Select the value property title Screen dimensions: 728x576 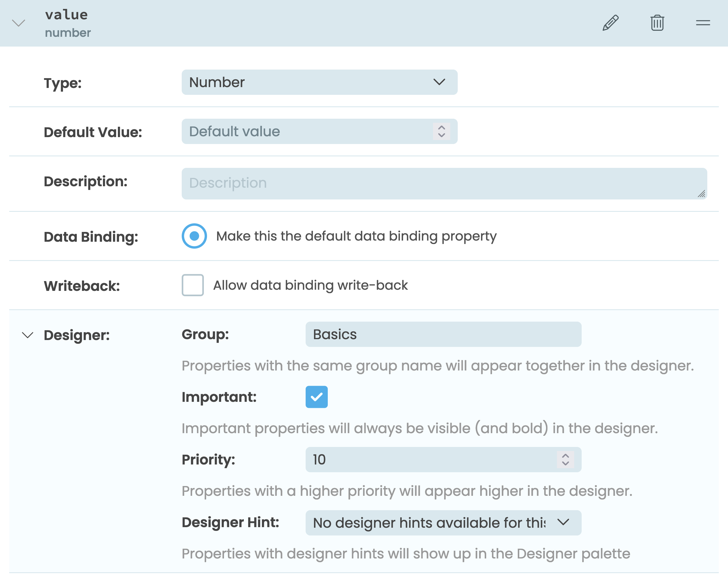tap(66, 14)
